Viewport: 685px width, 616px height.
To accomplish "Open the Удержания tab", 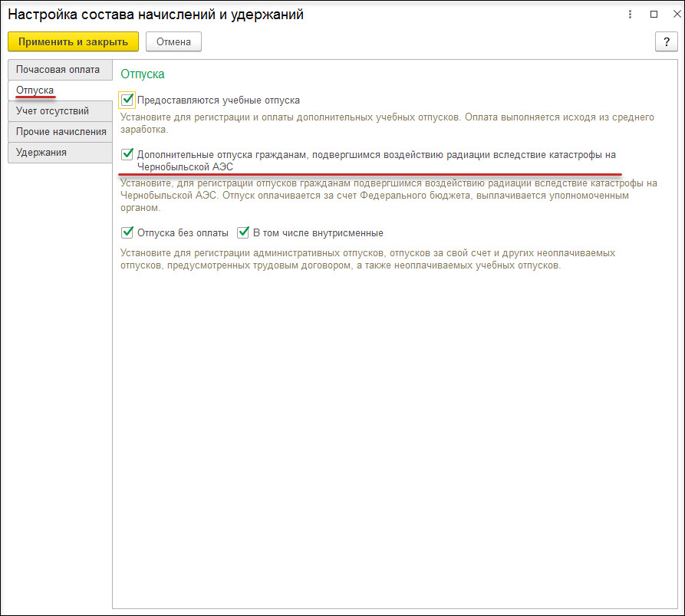I will [x=60, y=153].
